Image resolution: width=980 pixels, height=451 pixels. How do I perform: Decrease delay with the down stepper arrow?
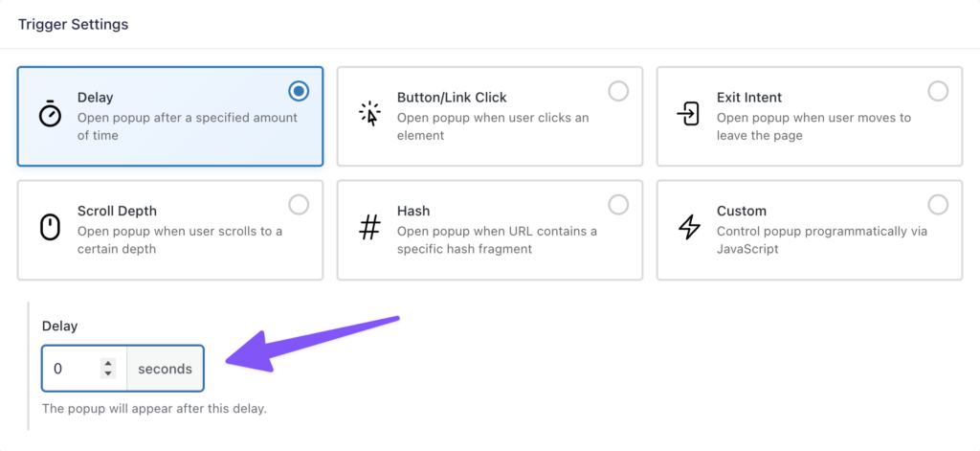tap(108, 373)
